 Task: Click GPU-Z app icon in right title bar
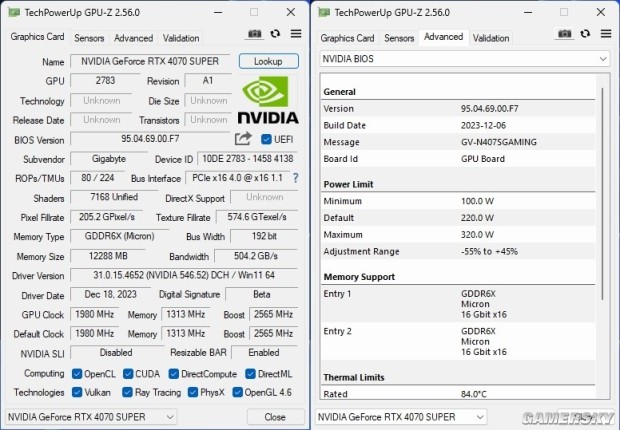[x=324, y=13]
